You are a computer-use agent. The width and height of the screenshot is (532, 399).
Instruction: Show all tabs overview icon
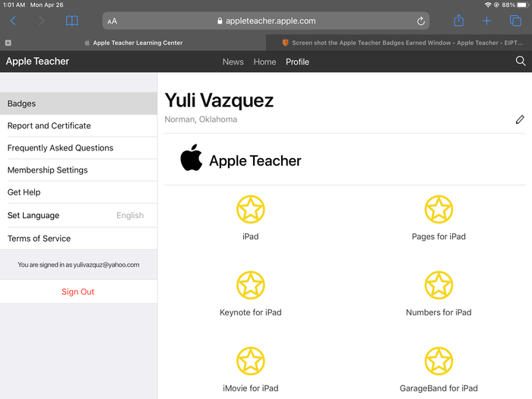tap(515, 21)
